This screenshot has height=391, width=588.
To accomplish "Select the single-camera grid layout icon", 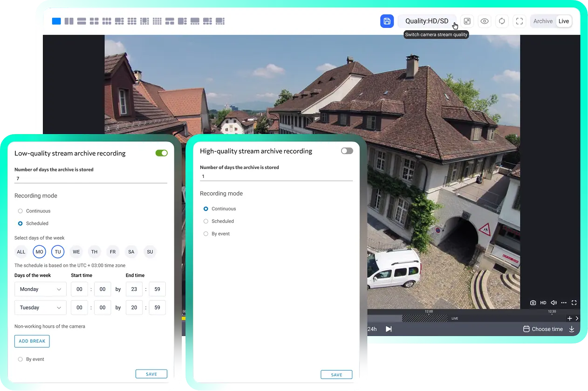I will (56, 21).
